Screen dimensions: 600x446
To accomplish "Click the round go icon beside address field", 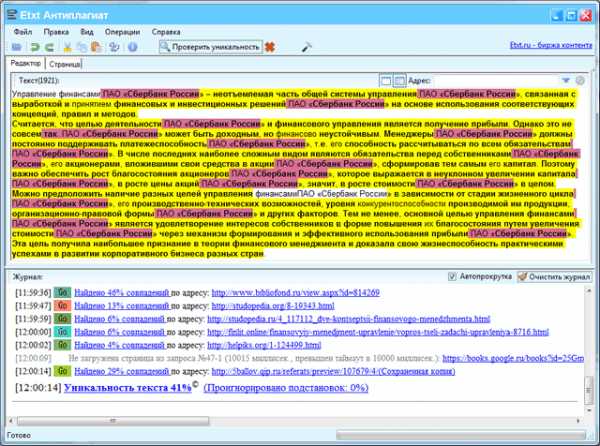I will click(x=580, y=80).
